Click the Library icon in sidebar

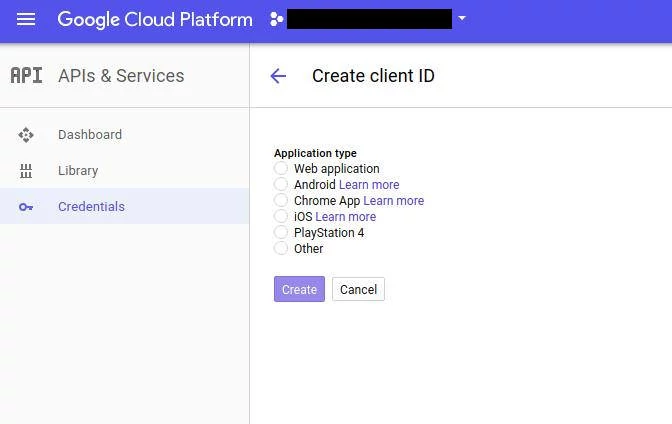tap(26, 171)
